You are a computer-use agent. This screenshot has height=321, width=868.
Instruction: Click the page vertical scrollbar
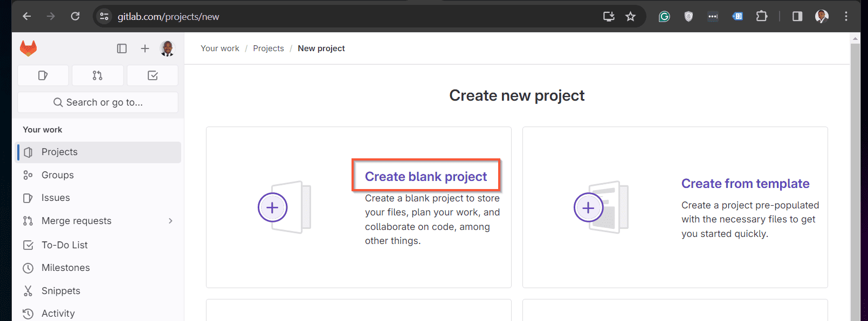[855, 178]
